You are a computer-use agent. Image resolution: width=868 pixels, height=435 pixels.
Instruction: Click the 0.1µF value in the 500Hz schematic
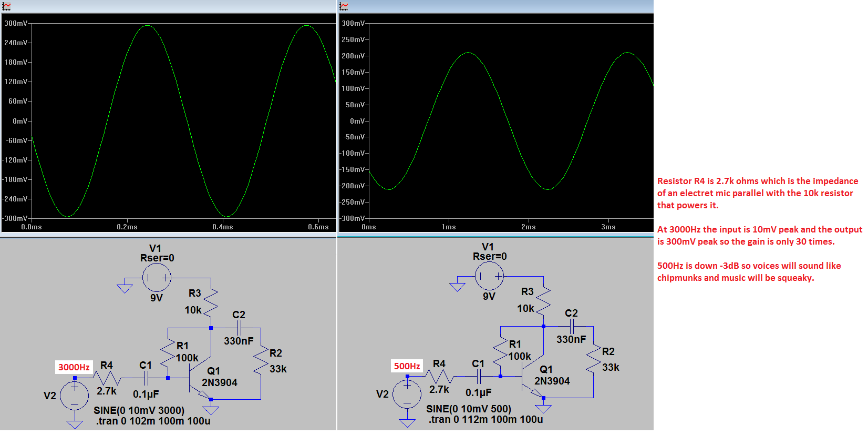click(x=479, y=393)
